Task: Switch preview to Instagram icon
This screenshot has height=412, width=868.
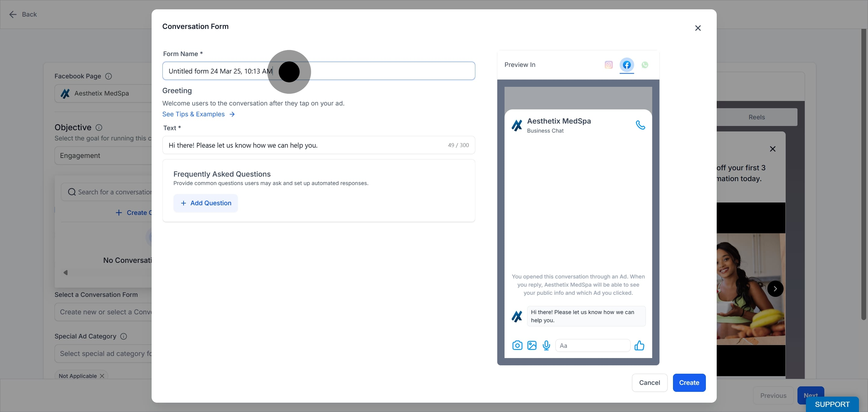Action: click(609, 65)
